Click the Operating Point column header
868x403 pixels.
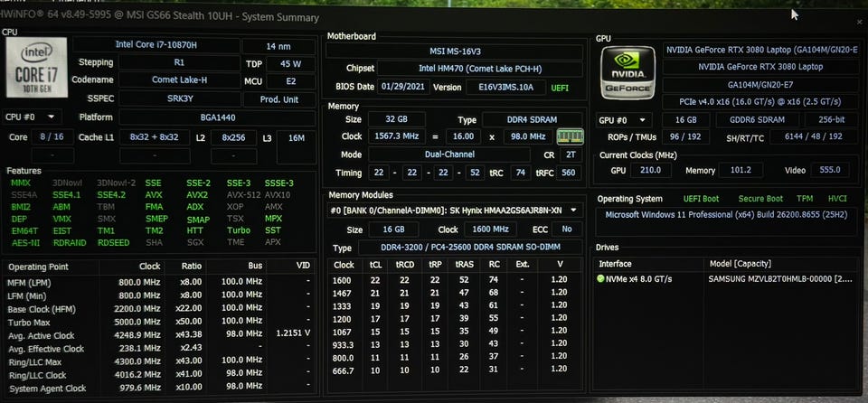(39, 267)
